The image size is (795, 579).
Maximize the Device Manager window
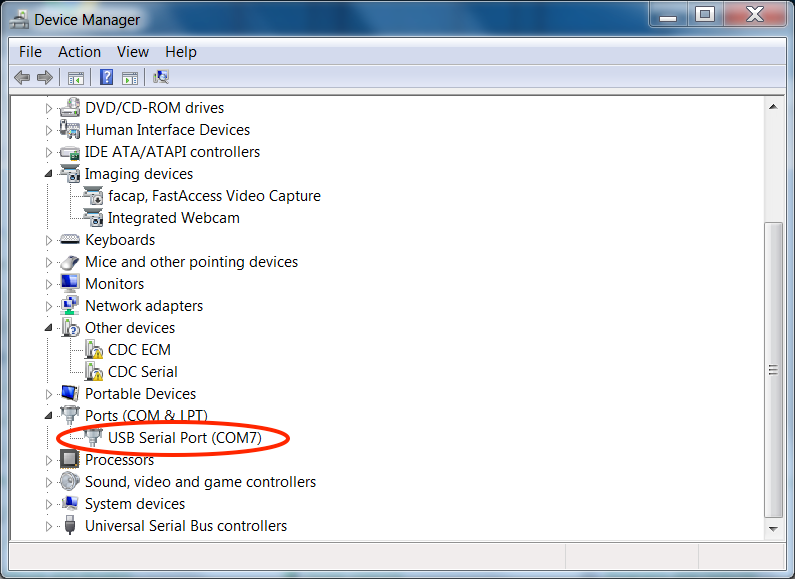point(705,15)
